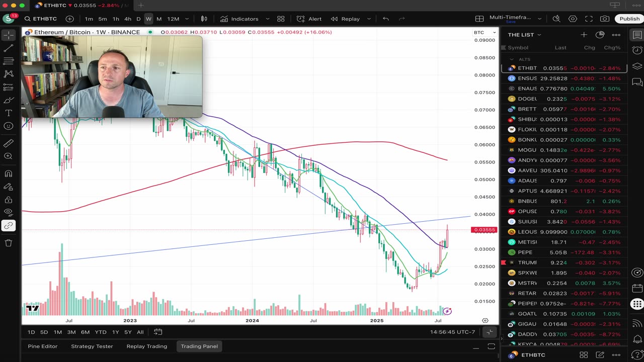Select the 12M timeframe
The width and height of the screenshot is (644, 362).
(173, 19)
